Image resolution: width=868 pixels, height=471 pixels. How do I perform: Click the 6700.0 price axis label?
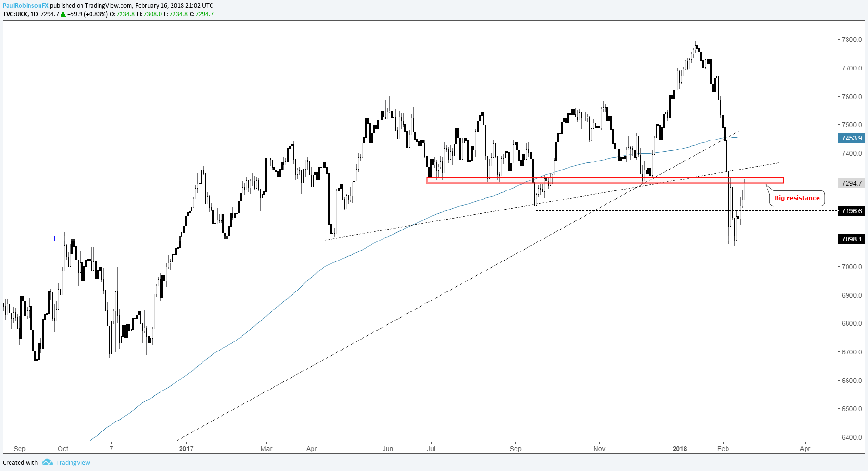[852, 352]
